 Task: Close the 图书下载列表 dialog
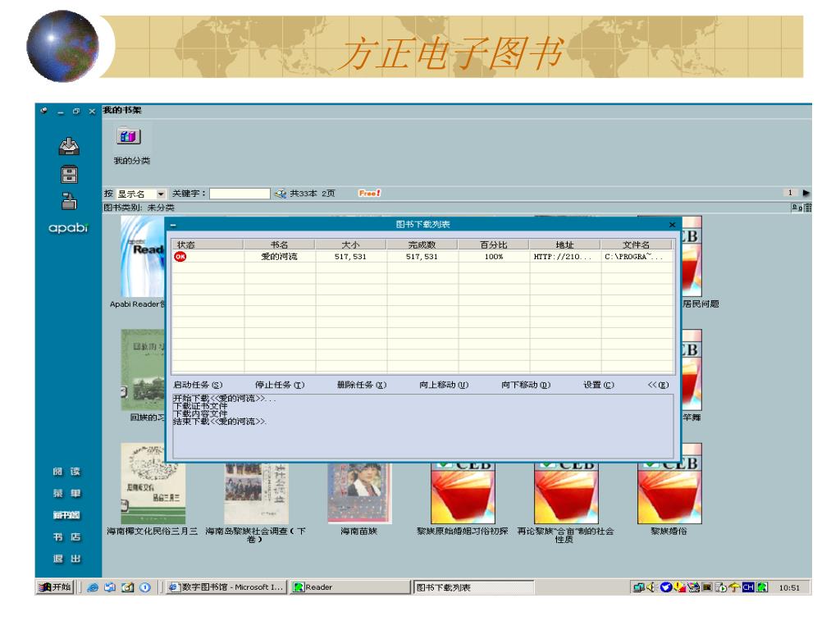pos(672,225)
